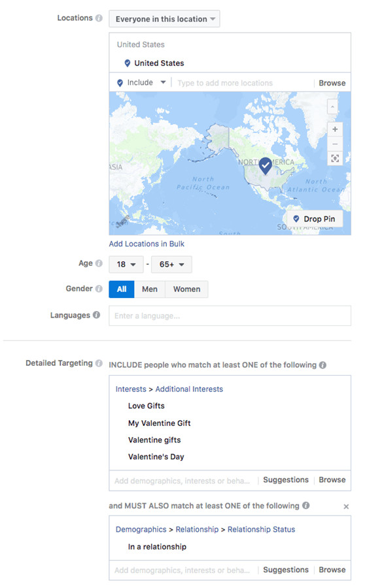Click the info icon next to Locations

(99, 18)
